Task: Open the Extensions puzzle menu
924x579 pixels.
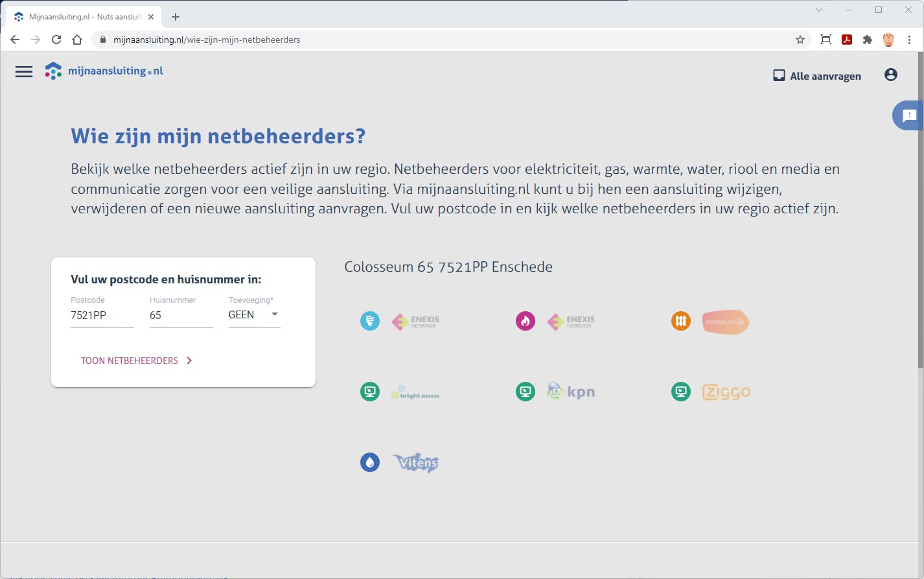Action: tap(868, 40)
